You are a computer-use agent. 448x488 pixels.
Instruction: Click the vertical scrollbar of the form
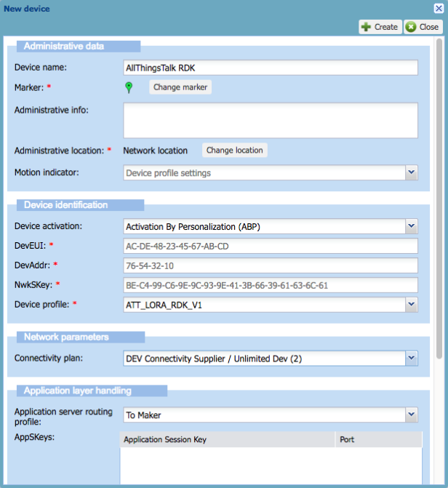point(439,196)
